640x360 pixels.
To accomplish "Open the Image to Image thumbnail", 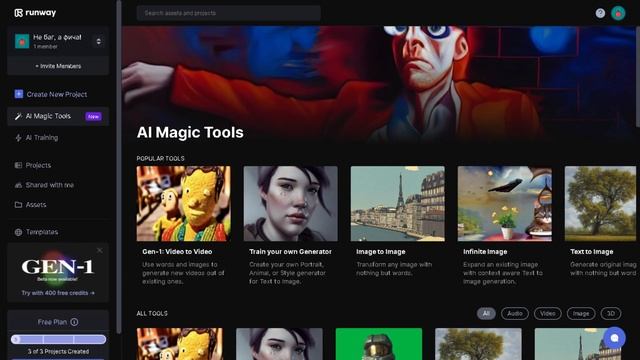I will [x=398, y=203].
